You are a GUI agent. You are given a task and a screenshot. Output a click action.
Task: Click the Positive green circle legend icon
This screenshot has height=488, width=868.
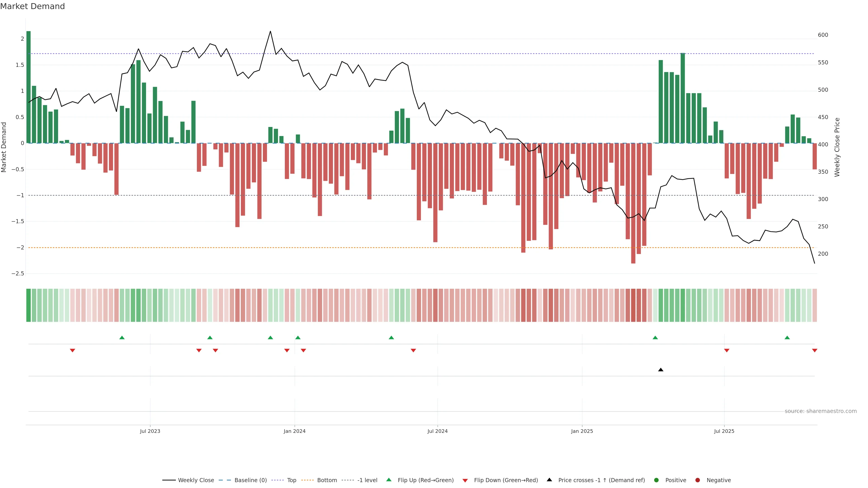[656, 480]
